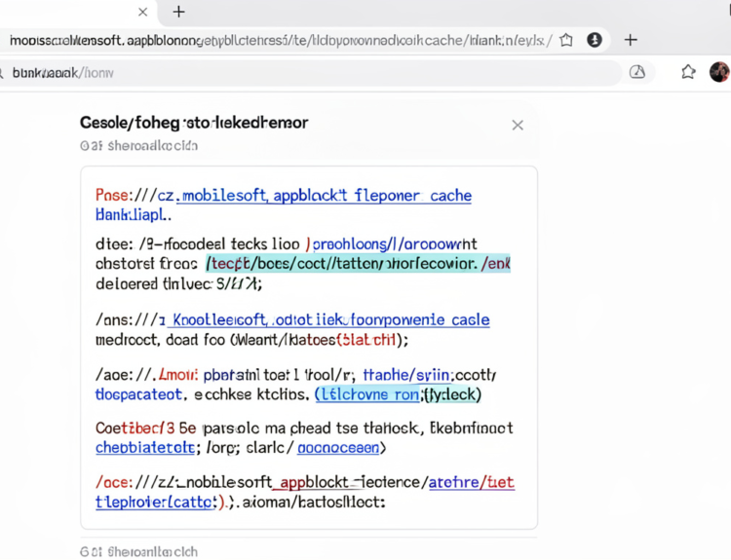Click red '(blat chl' text in third paragraph

(x=366, y=340)
